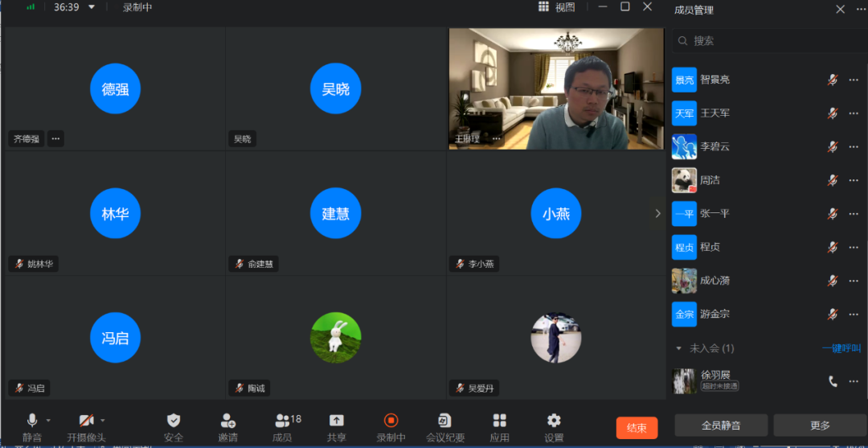This screenshot has width=868, height=448.
Task: Open the 视图 view layout menu
Action: click(557, 7)
